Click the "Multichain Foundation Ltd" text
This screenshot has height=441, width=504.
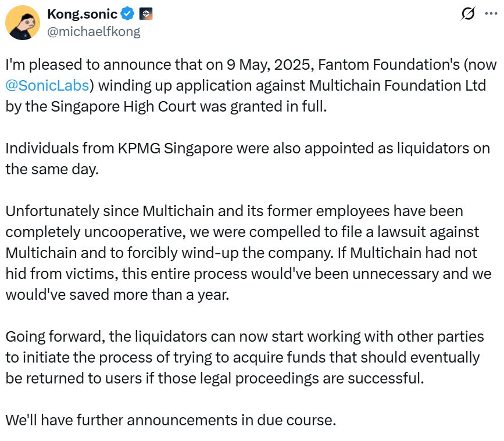pyautogui.click(x=398, y=85)
